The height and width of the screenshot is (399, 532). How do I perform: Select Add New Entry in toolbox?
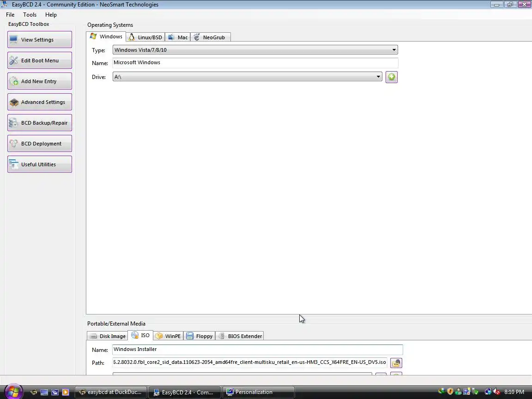tap(40, 81)
